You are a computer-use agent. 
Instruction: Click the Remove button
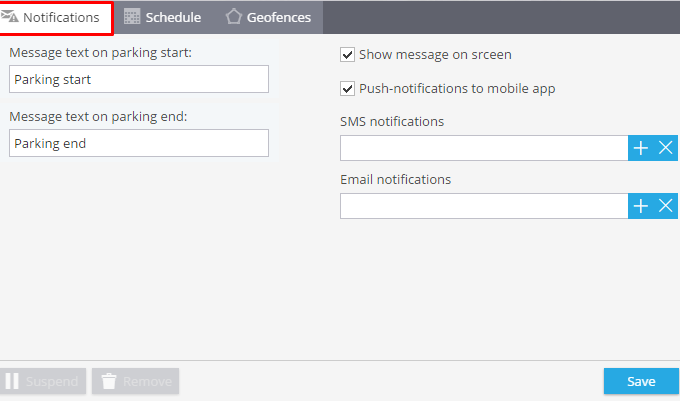point(135,381)
